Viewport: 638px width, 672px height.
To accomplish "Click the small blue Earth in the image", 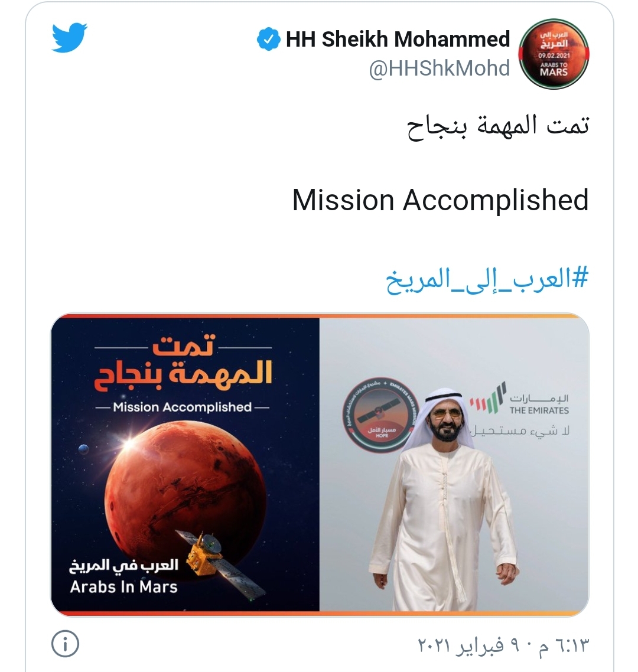I will click(x=84, y=449).
